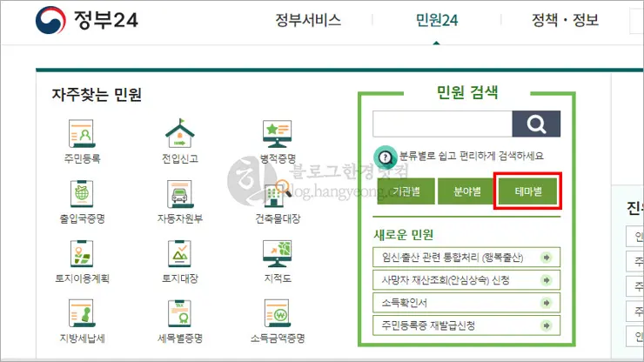Open the 소득금액증명 won document icon
644x362 pixels.
click(x=278, y=314)
